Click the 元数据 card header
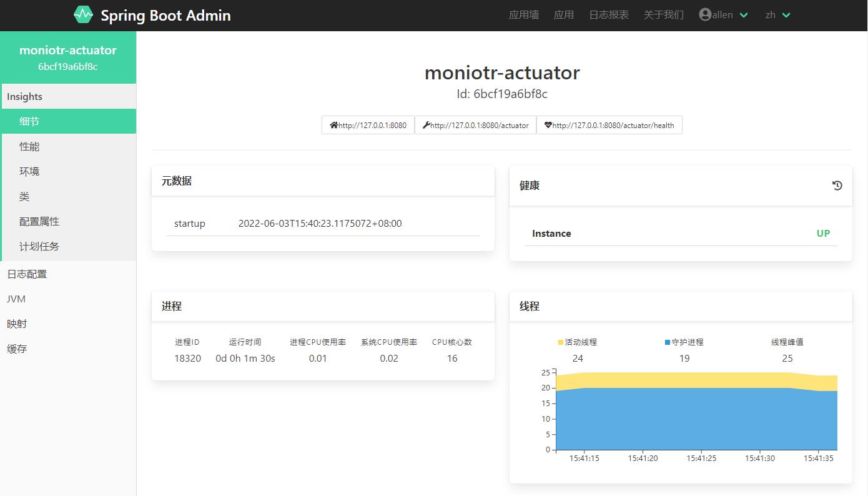868x496 pixels. (x=323, y=181)
